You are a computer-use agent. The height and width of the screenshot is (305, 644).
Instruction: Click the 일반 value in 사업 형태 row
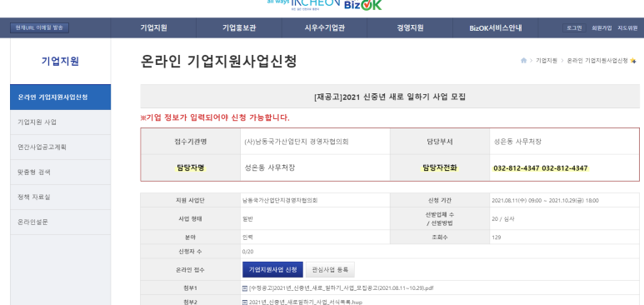pyautogui.click(x=247, y=218)
